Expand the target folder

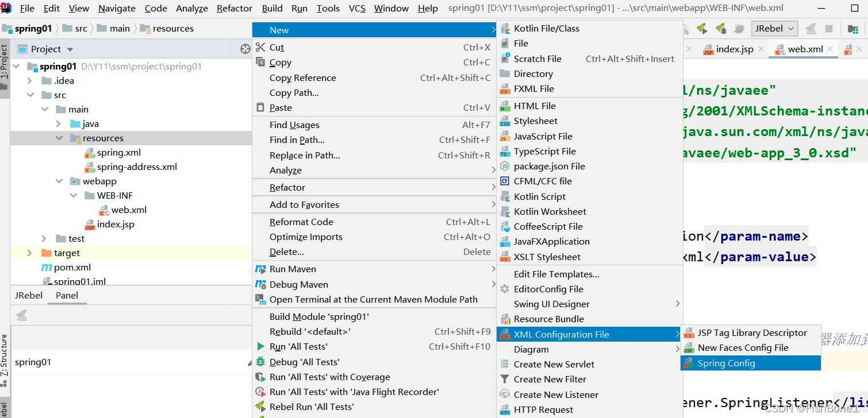pos(30,253)
